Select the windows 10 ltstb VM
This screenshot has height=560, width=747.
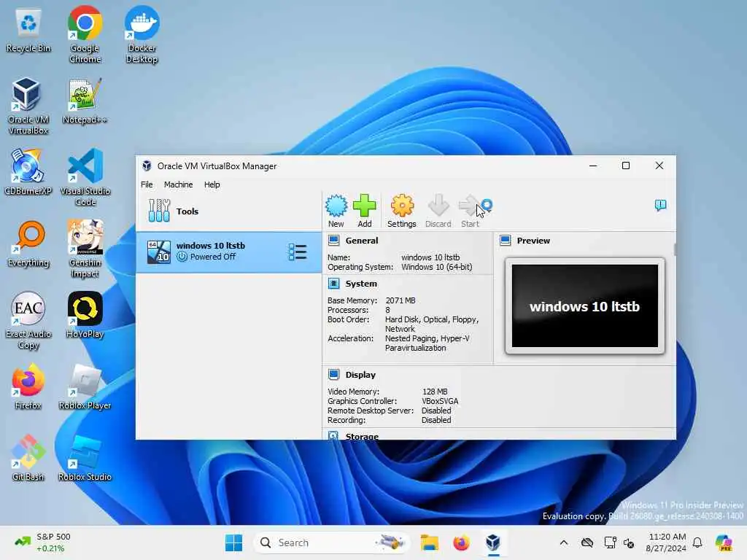pos(228,252)
